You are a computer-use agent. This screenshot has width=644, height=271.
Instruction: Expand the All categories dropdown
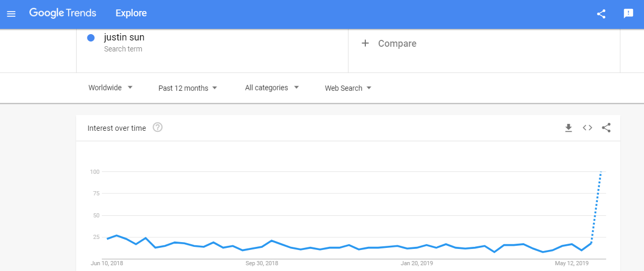272,88
